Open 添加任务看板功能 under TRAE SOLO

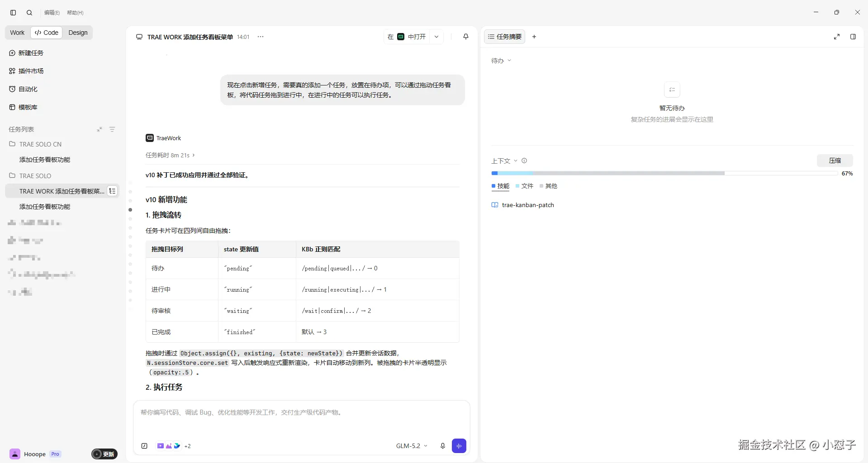(45, 207)
